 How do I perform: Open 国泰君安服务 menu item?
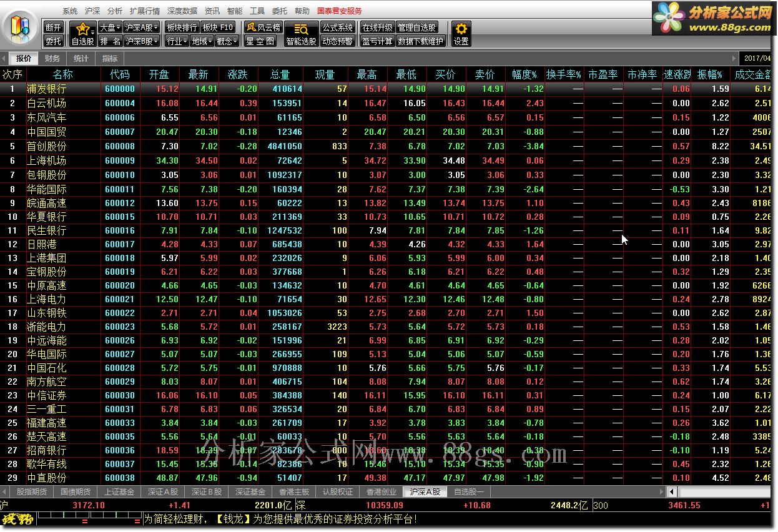(x=340, y=11)
